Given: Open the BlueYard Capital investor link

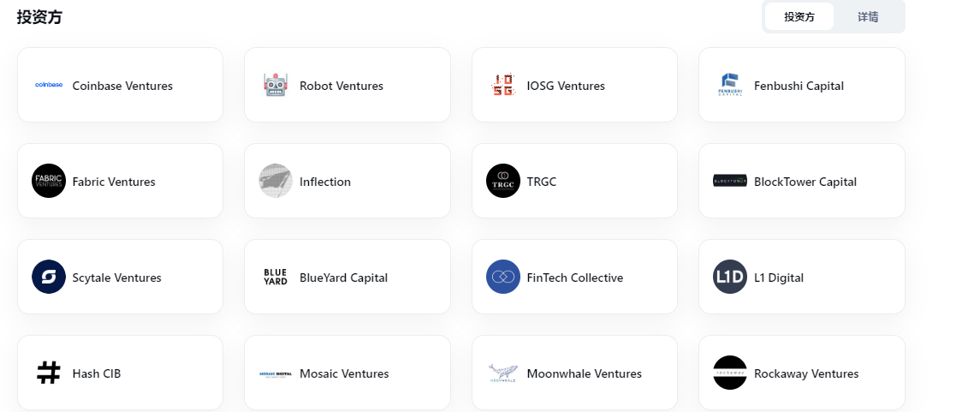Looking at the screenshot, I should click(x=343, y=278).
